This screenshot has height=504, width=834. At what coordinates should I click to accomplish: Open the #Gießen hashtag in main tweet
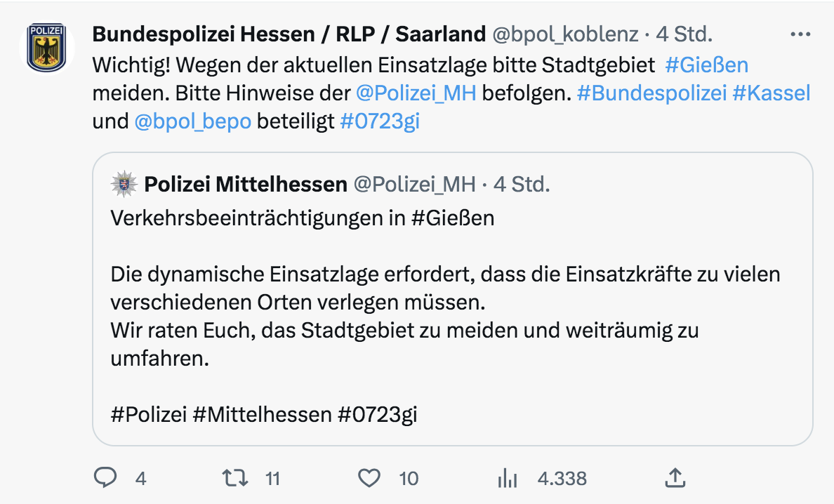point(706,65)
